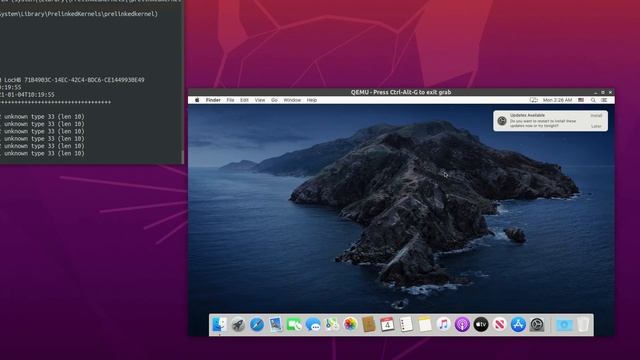Screen dimensions: 640x360
Task: Open Mail stamp icon in dock
Action: tap(276, 325)
